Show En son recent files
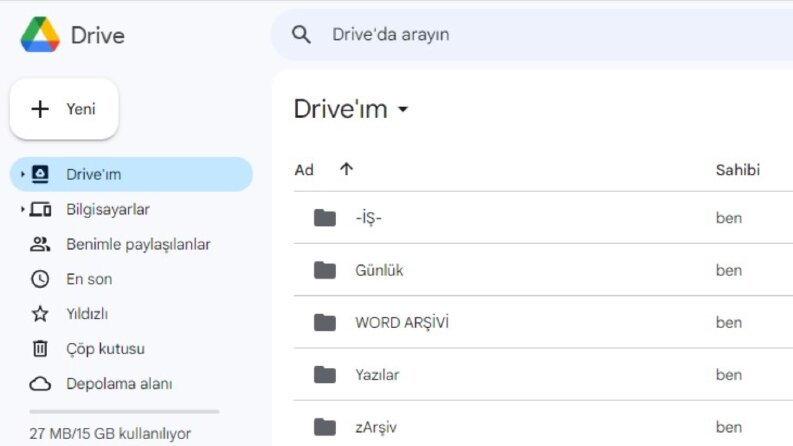 coord(89,279)
